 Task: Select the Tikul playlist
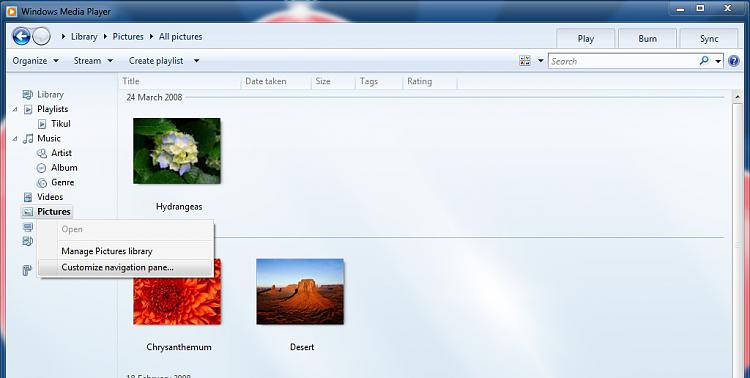tap(61, 124)
